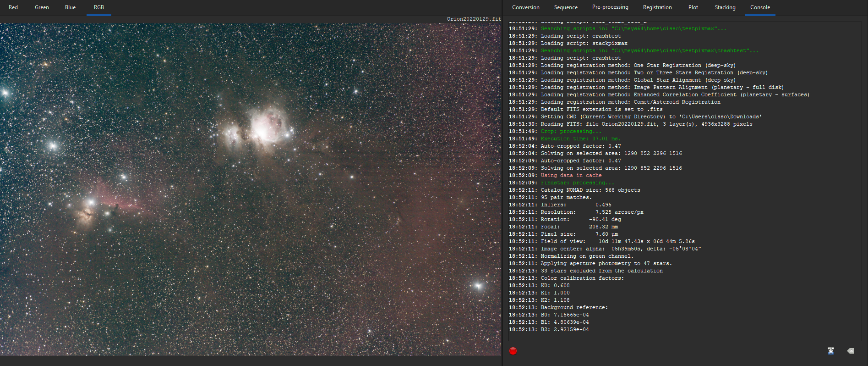Screen dimensions: 868x366
Task: Select 'Two or Three Stars Registration' log line
Action: pyautogui.click(x=638, y=73)
